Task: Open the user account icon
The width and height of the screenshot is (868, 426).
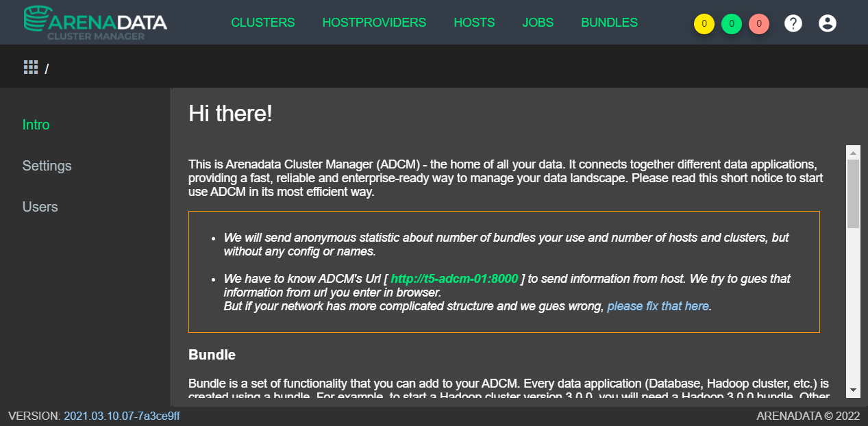Action: tap(827, 23)
